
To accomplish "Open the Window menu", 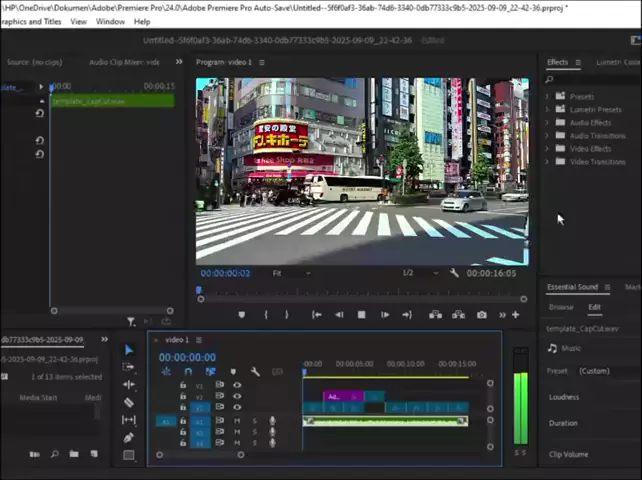I will 110,21.
